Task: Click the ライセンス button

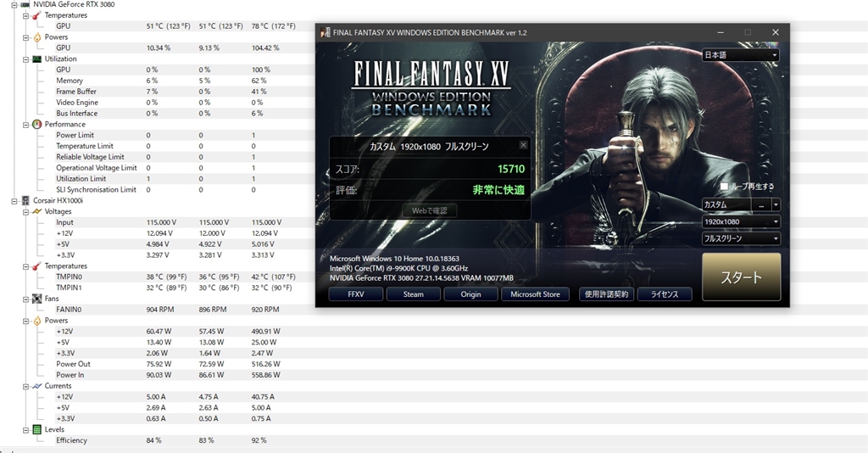Action: [x=665, y=294]
